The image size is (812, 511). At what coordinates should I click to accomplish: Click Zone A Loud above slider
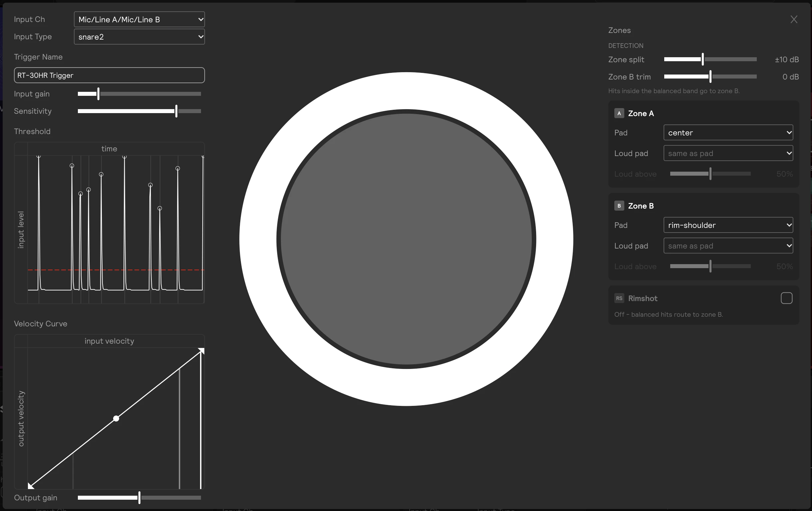point(710,174)
